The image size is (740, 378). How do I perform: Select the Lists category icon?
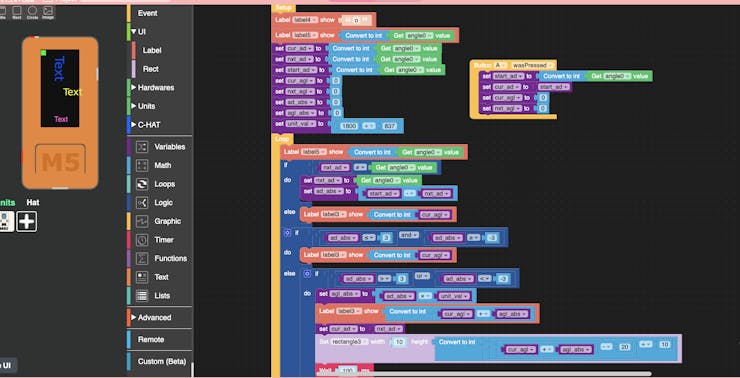pyautogui.click(x=142, y=295)
